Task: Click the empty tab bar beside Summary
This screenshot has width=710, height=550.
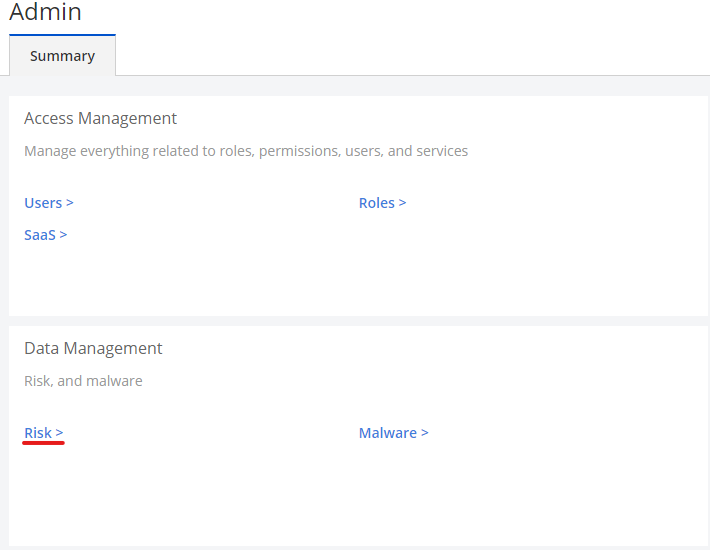Action: pos(400,56)
